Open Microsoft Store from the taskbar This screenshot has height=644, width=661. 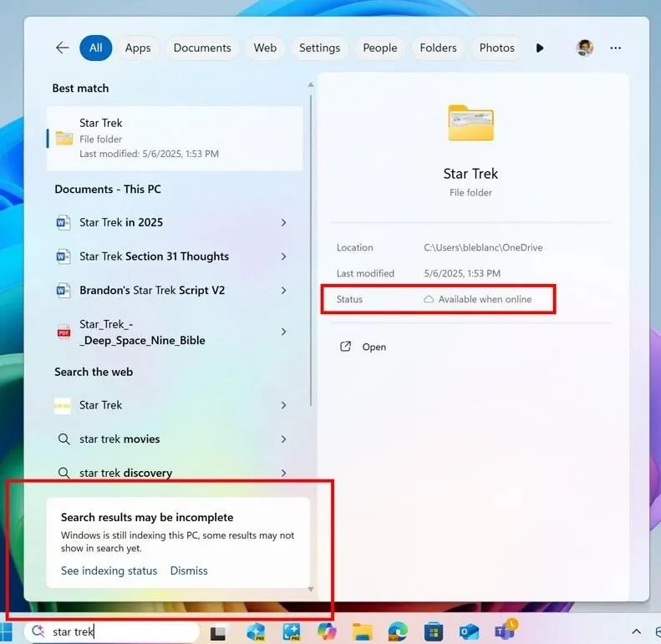click(x=434, y=632)
